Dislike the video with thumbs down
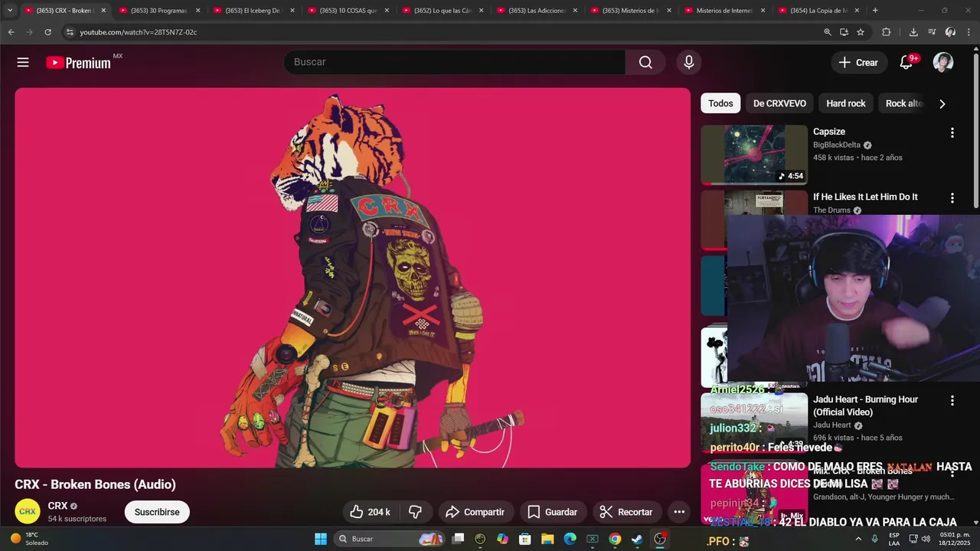 [x=415, y=512]
